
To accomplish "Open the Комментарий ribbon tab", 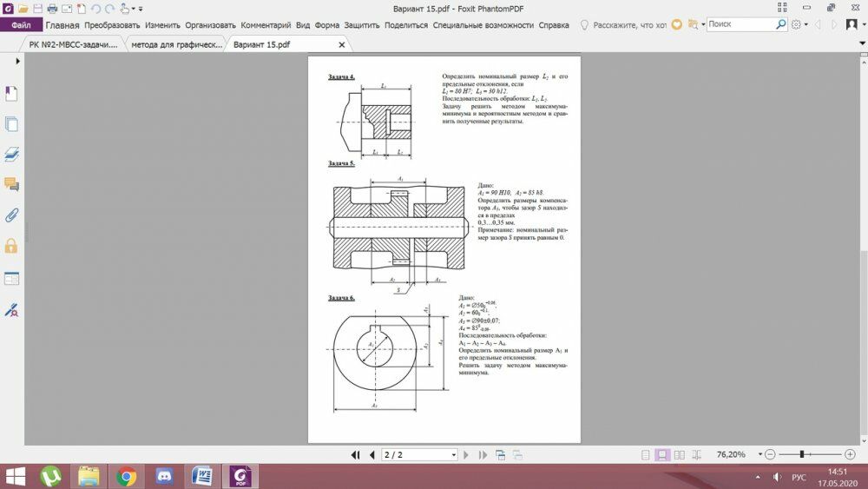I will click(266, 25).
